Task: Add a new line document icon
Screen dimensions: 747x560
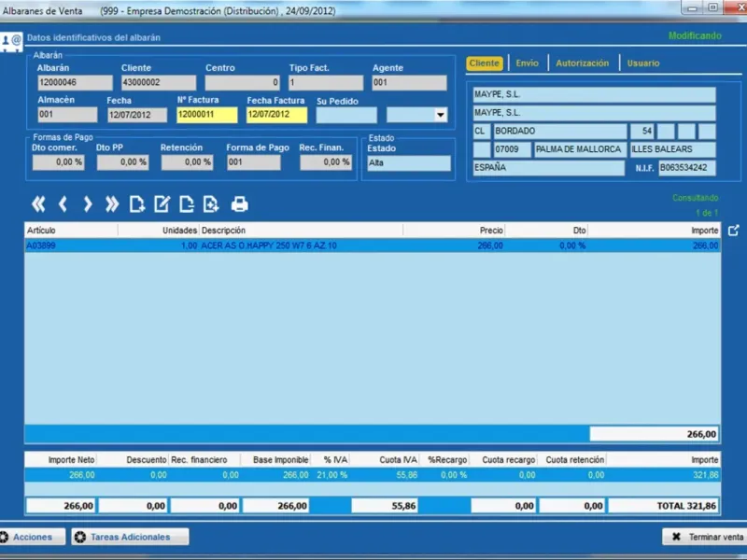Action: click(x=137, y=204)
